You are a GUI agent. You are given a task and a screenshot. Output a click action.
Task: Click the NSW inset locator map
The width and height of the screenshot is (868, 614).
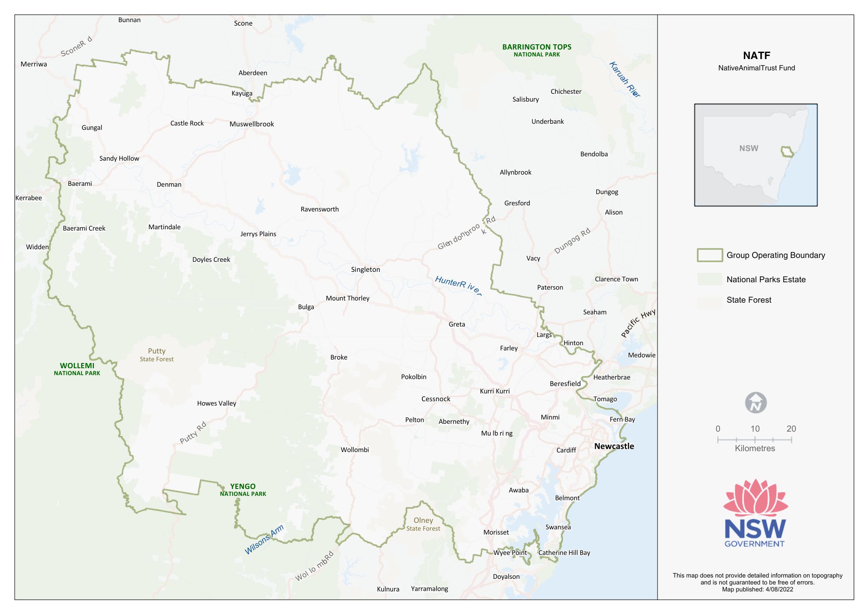(756, 155)
